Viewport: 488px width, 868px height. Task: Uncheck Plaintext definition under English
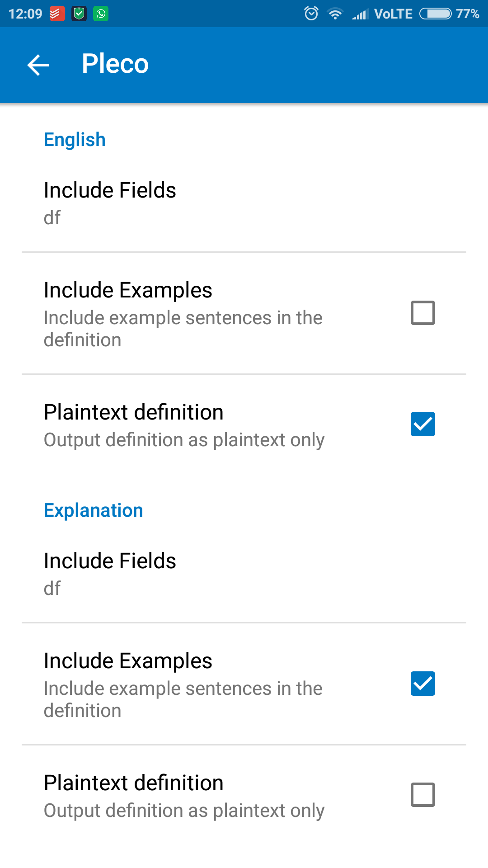point(422,424)
